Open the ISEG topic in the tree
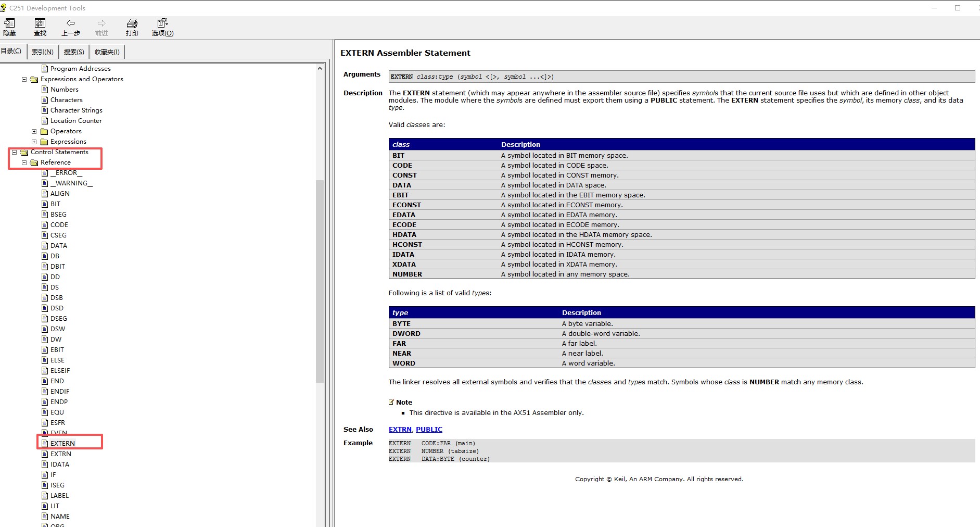The height and width of the screenshot is (527, 980). [57, 485]
